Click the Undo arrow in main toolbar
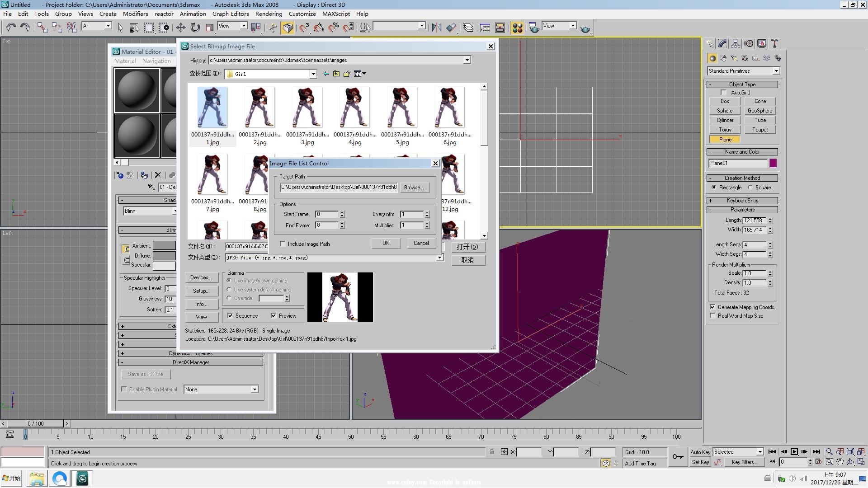Viewport: 868px width, 488px height. [11, 28]
